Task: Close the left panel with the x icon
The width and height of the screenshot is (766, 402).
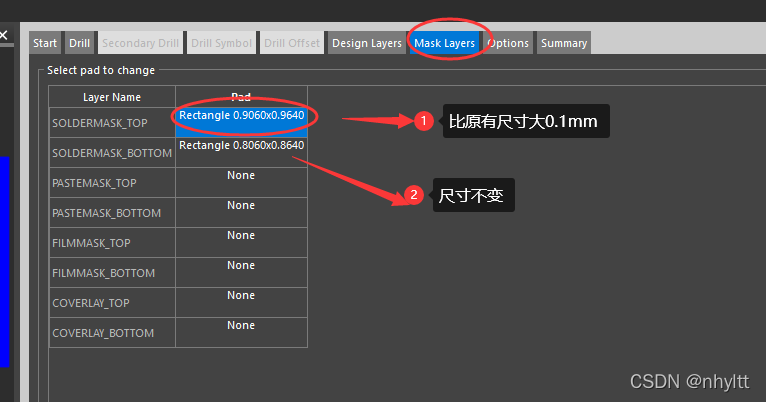Action: [x=3, y=35]
